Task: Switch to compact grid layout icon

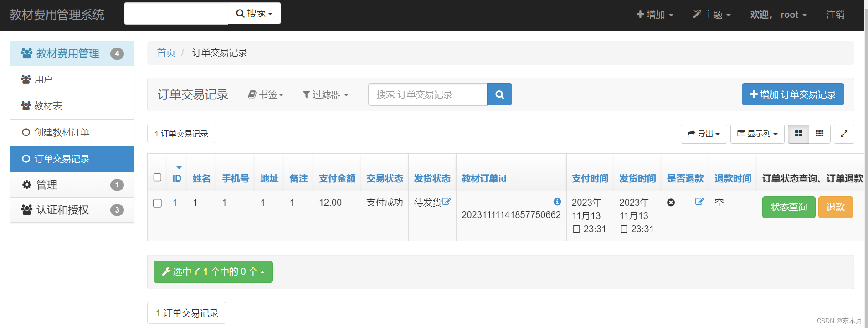Action: coord(819,134)
